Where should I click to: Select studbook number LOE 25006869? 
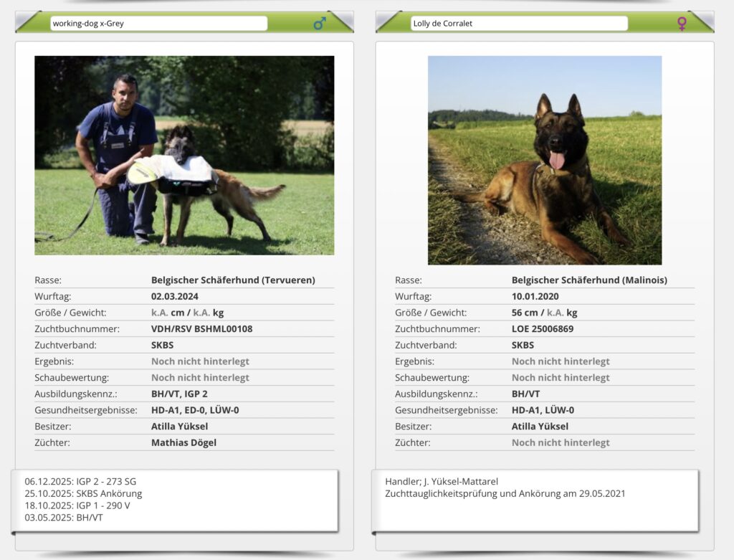tap(543, 329)
